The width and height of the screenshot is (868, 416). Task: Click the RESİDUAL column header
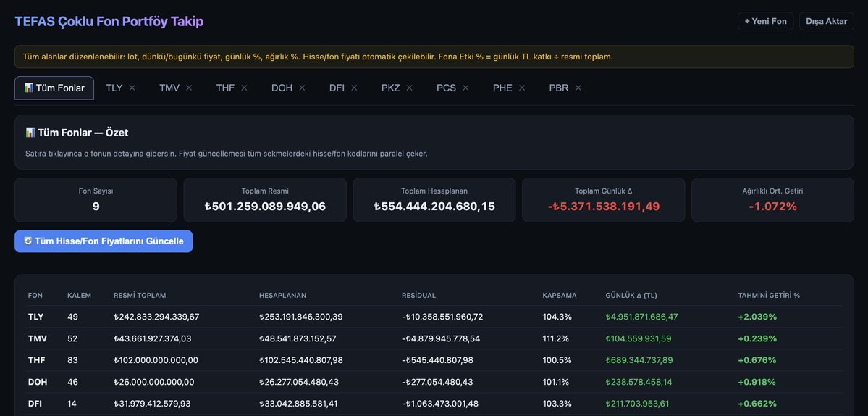pyautogui.click(x=418, y=295)
